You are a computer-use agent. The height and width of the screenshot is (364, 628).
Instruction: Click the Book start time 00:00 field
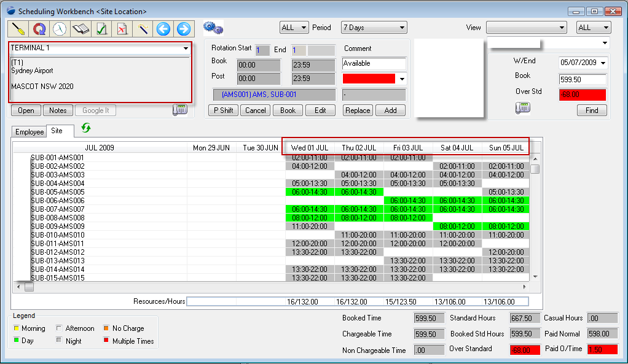(x=259, y=65)
